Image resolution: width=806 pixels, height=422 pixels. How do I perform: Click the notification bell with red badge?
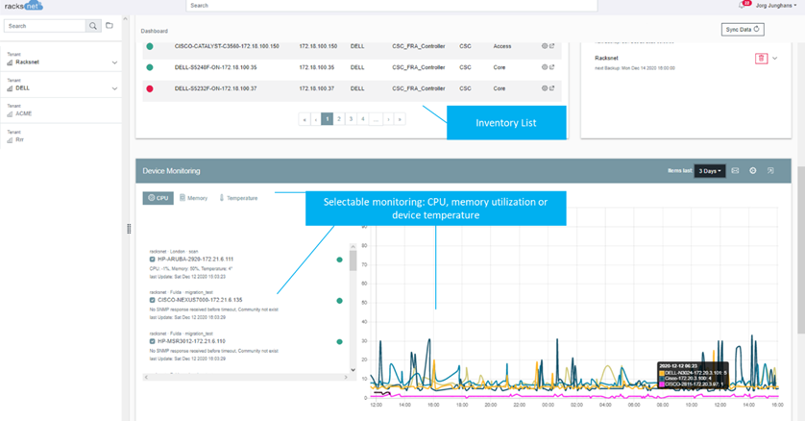(x=742, y=5)
